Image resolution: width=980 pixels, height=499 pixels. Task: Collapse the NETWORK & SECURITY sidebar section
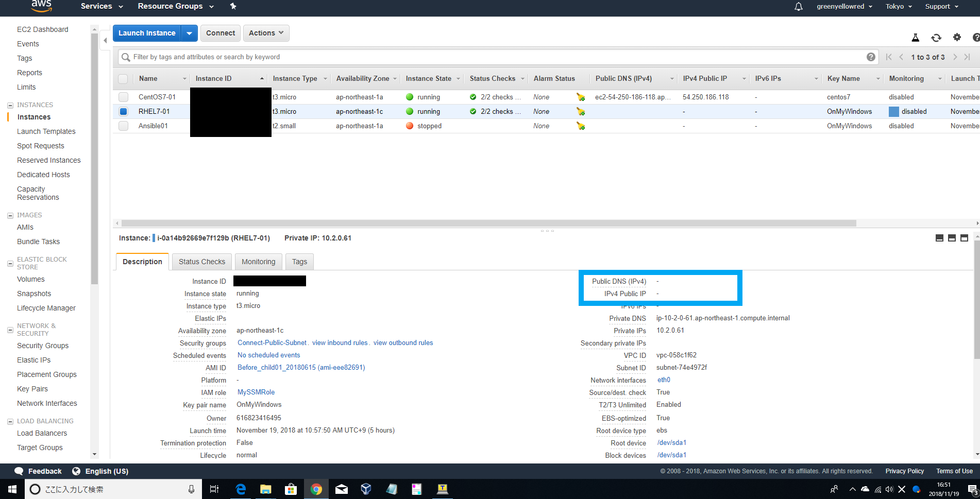click(x=9, y=330)
